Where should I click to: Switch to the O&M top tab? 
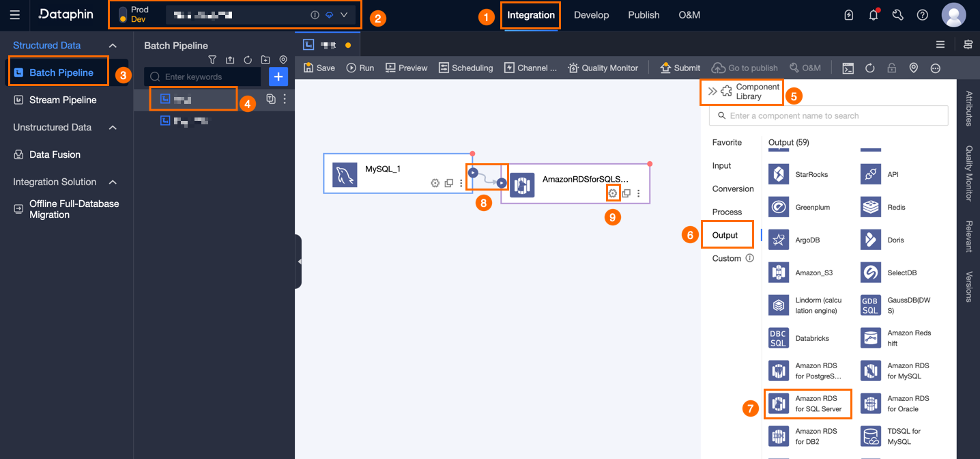(x=689, y=15)
